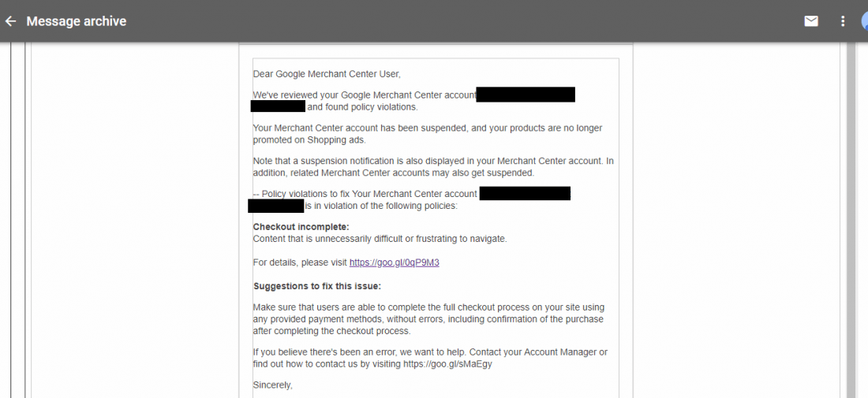This screenshot has height=398, width=868.
Task: Click the account avatar at top right
Action: coord(865,21)
